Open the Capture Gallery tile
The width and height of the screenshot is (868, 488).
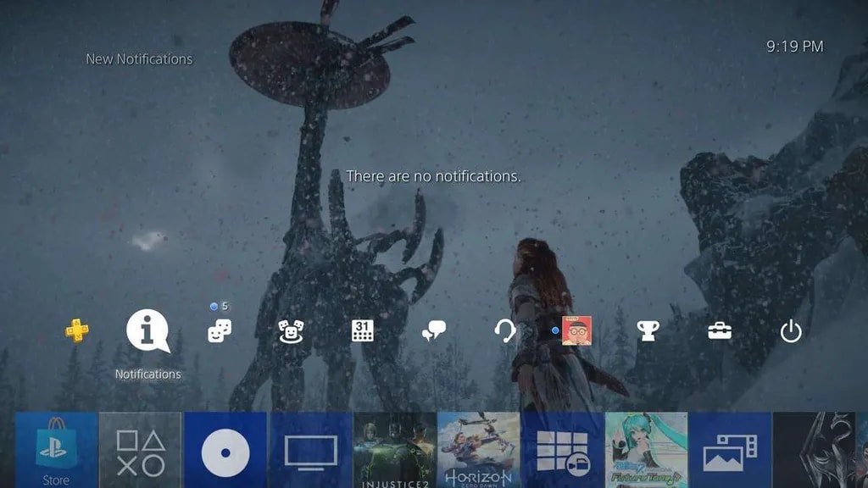(731, 450)
